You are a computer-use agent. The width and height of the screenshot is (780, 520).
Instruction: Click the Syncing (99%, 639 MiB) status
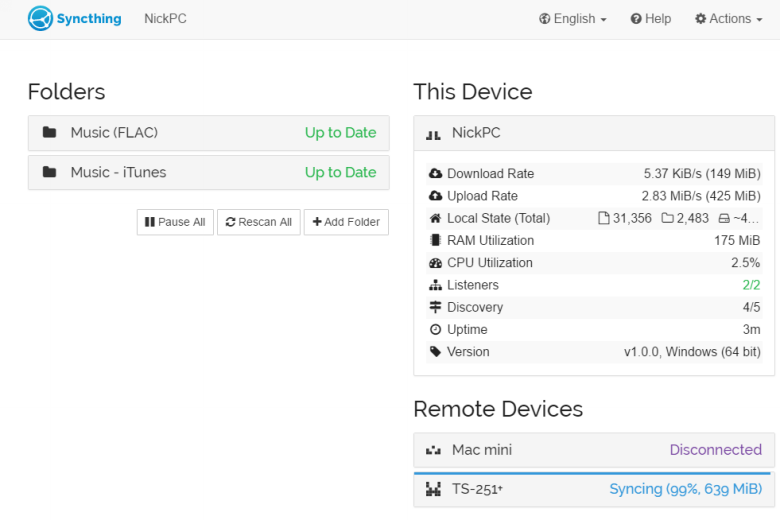(x=685, y=489)
